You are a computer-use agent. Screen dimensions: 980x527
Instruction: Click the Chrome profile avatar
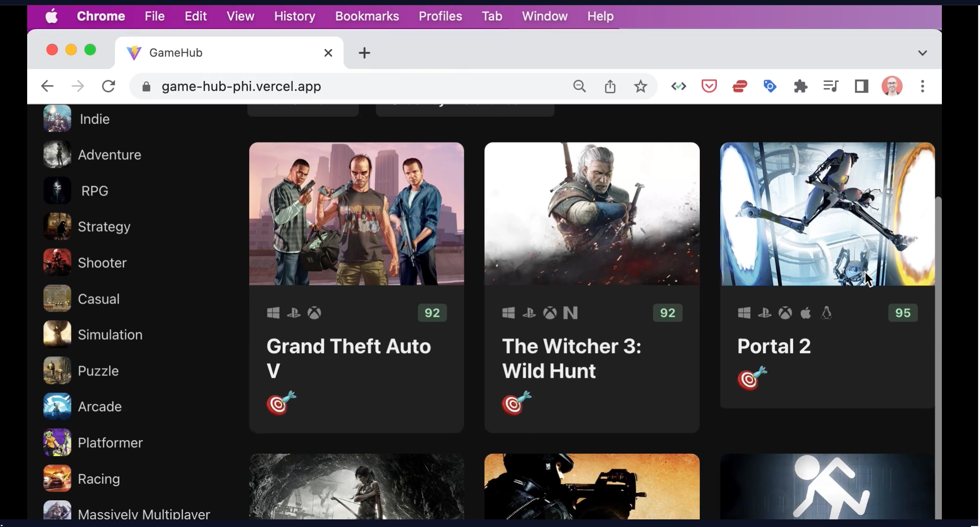coord(892,86)
